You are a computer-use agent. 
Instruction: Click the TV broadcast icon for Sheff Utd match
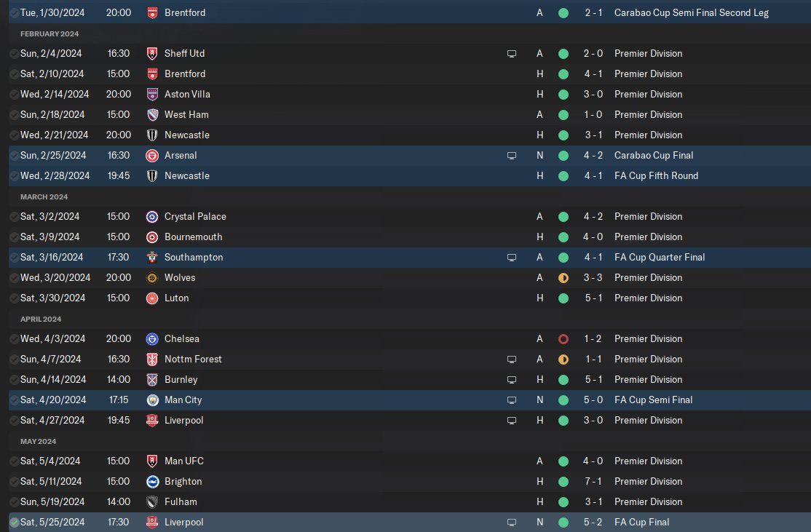coord(512,54)
